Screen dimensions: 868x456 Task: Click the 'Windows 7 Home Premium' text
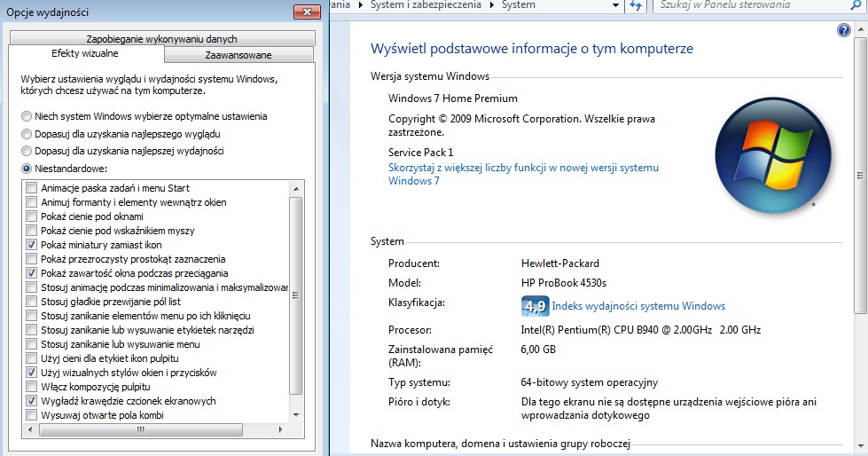[453, 98]
